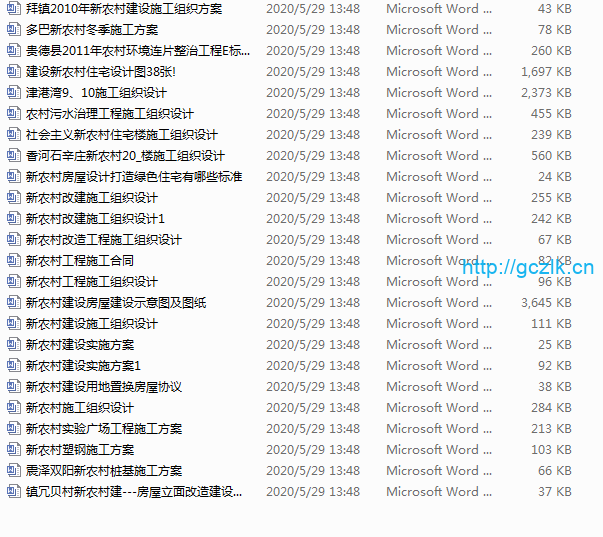Click the Word icon beside 拜镇2010年新农村建设施工组织方案
Image resolution: width=603 pixels, height=537 pixels.
[x=14, y=9]
